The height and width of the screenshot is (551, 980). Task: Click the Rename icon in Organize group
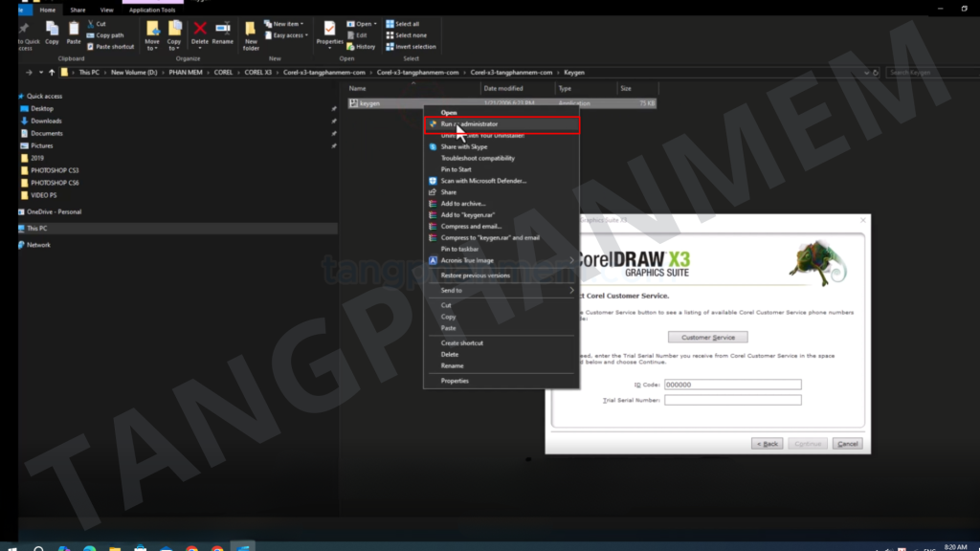point(222,32)
